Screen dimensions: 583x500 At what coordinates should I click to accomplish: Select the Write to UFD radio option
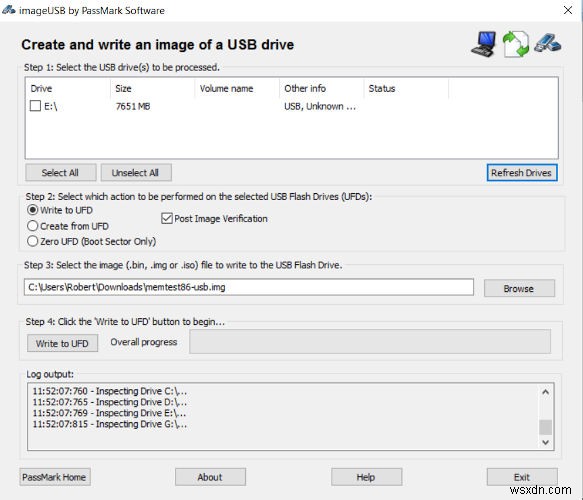tap(33, 210)
